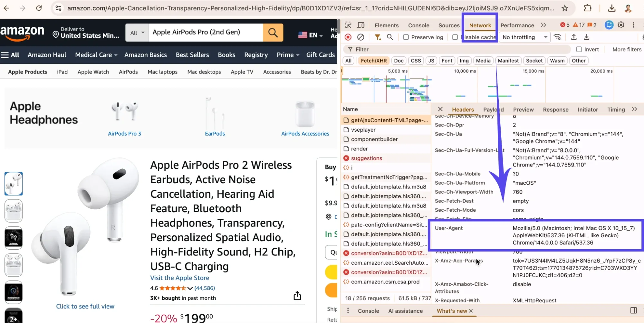Select the inspect element cursor tool

(348, 25)
